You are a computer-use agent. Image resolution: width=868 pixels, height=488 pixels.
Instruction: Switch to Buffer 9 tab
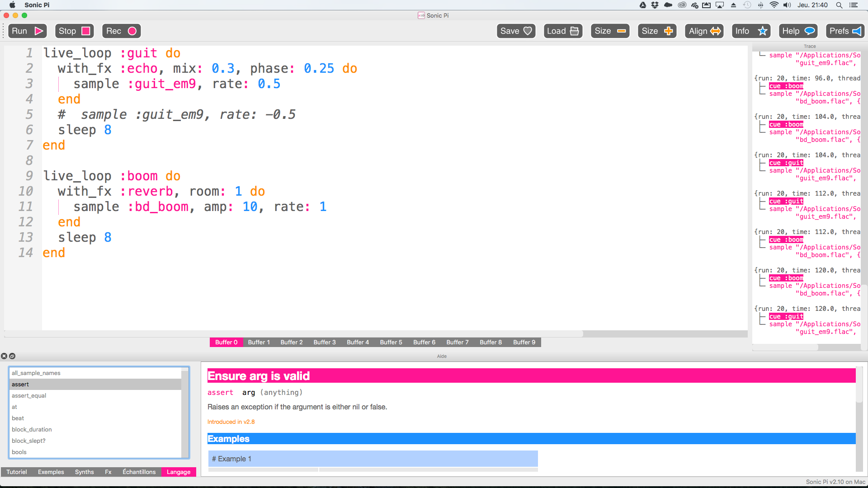click(x=524, y=342)
